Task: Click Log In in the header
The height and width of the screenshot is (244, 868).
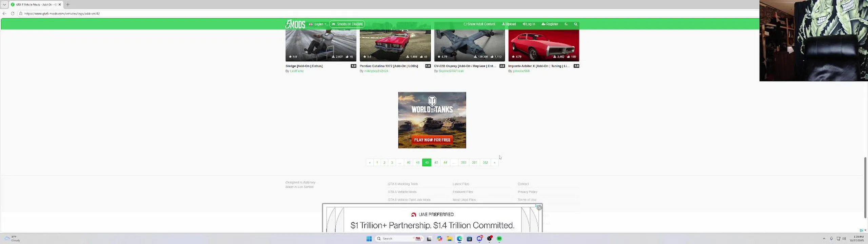Action: [529, 24]
